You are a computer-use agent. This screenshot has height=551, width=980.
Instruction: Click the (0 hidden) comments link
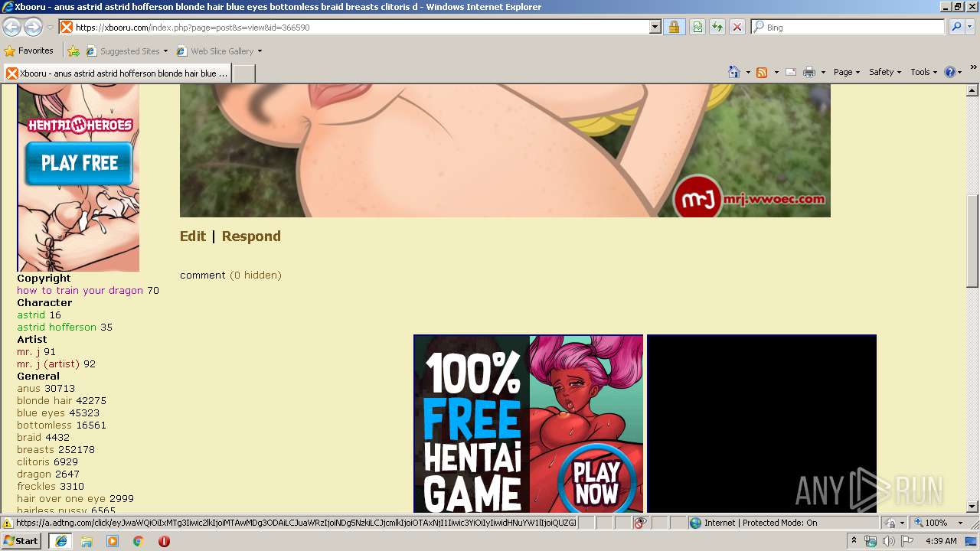[x=256, y=275]
